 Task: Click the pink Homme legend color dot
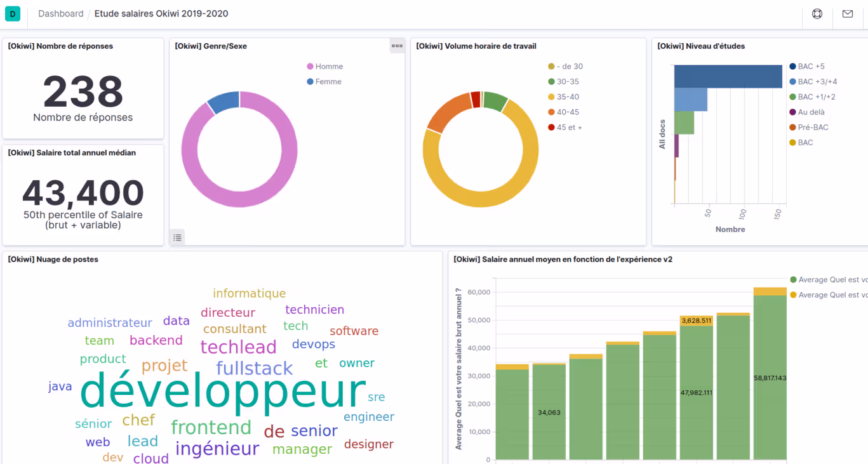pyautogui.click(x=310, y=67)
